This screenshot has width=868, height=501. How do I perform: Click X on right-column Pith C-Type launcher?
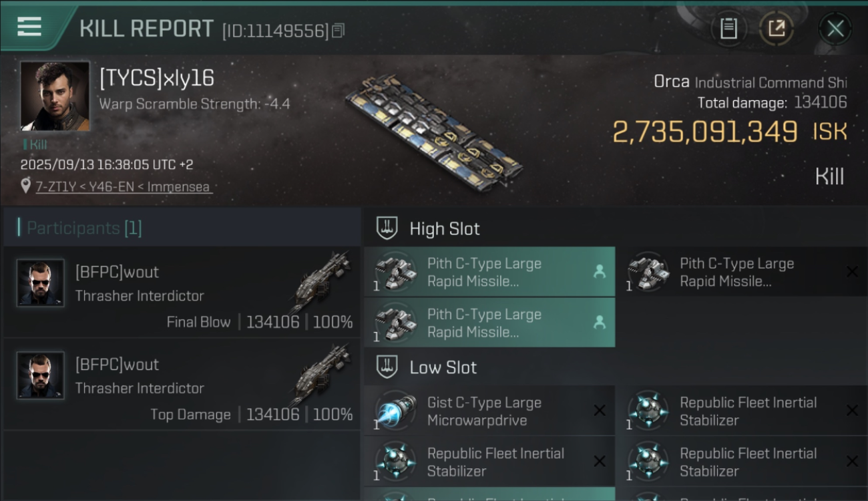pos(852,272)
